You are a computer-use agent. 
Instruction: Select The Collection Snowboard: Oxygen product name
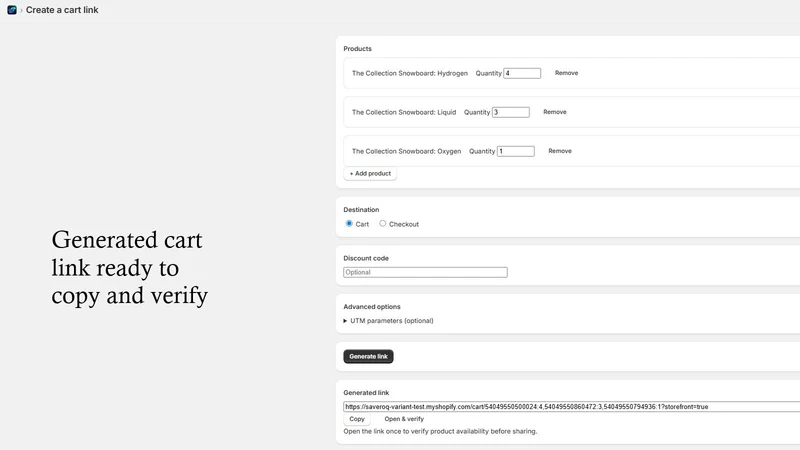point(406,151)
